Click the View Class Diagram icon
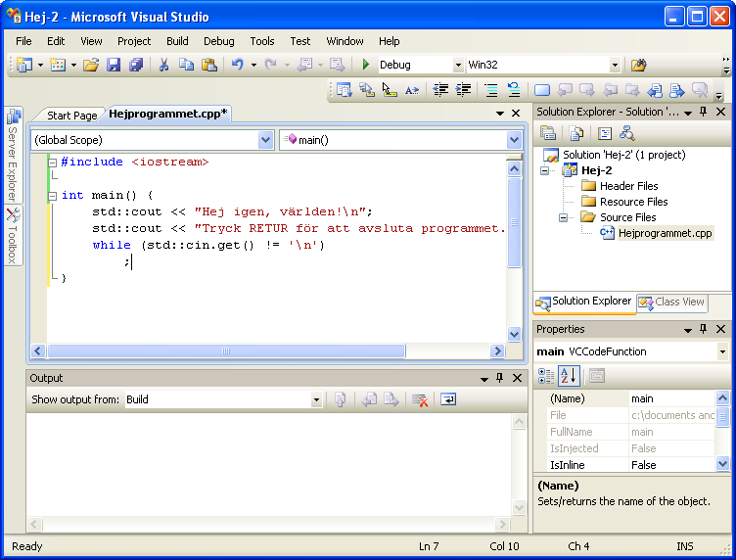The height and width of the screenshot is (560, 736). (627, 134)
